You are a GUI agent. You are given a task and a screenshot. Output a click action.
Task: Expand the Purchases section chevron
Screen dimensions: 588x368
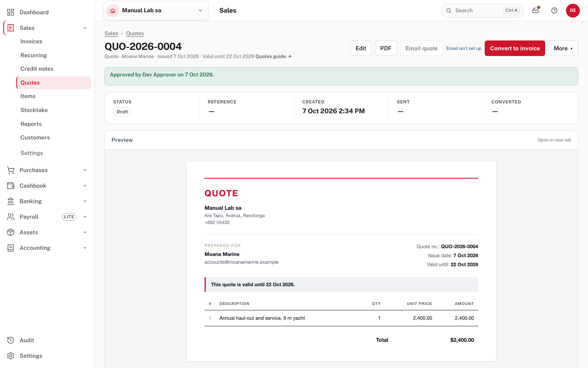(x=85, y=170)
